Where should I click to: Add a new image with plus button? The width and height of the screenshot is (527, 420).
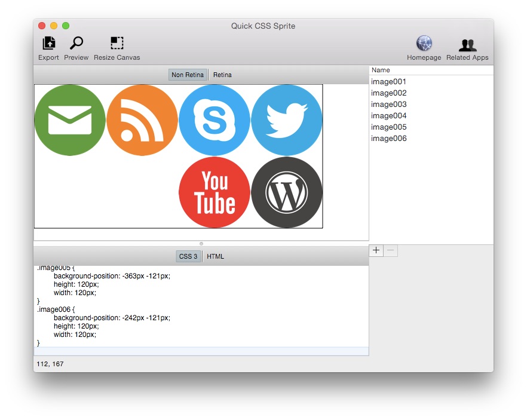coord(376,250)
